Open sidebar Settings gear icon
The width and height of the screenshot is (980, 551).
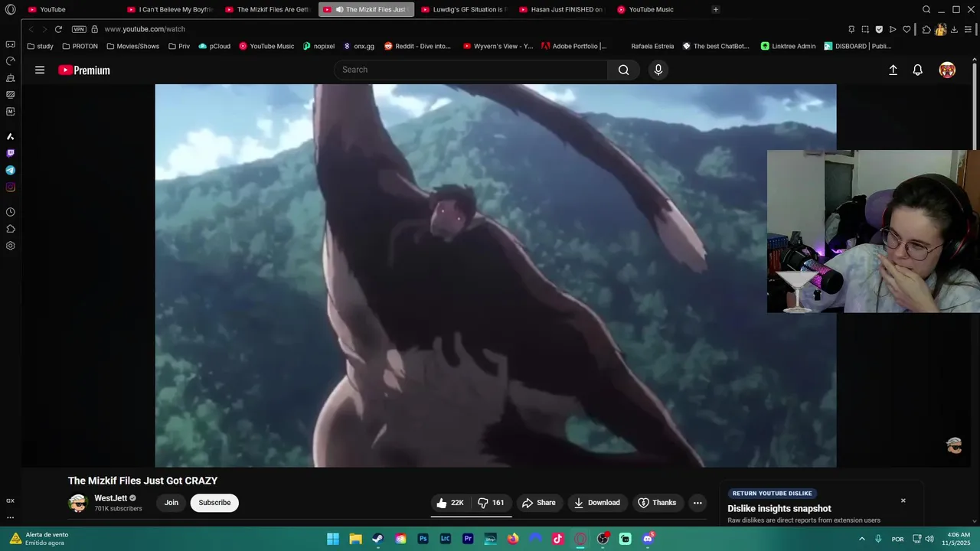pyautogui.click(x=10, y=246)
